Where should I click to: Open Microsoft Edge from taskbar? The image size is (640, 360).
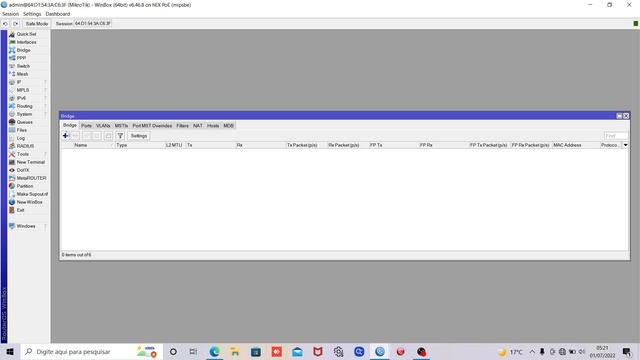[x=214, y=351]
